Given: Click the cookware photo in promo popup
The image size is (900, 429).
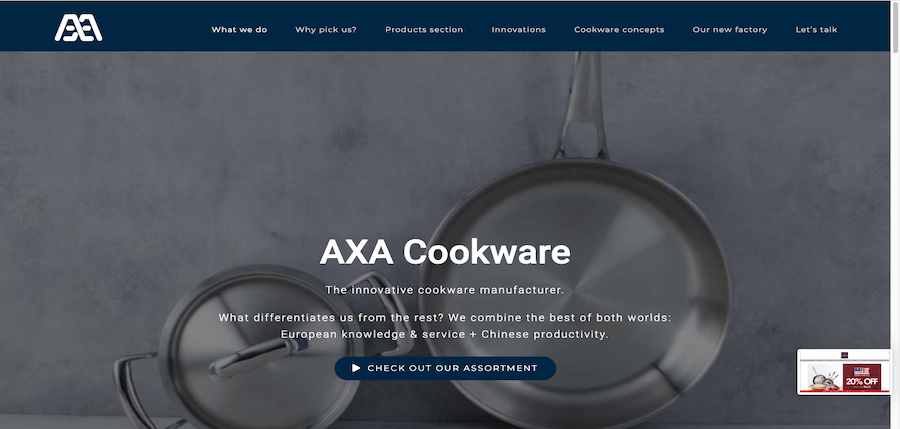Looking at the screenshot, I should coord(825,377).
